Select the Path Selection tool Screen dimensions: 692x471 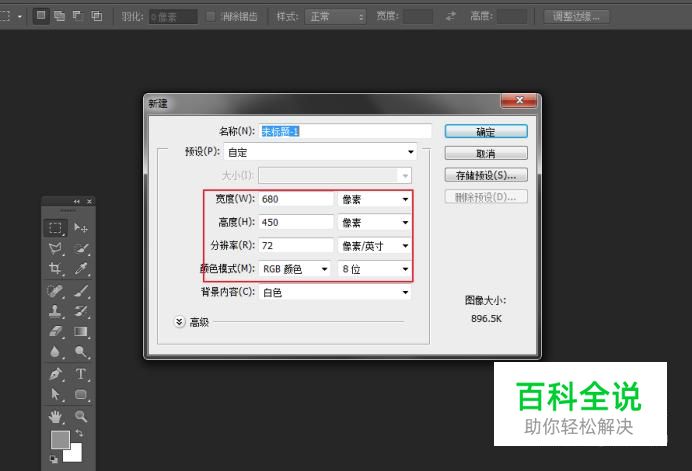[55, 394]
